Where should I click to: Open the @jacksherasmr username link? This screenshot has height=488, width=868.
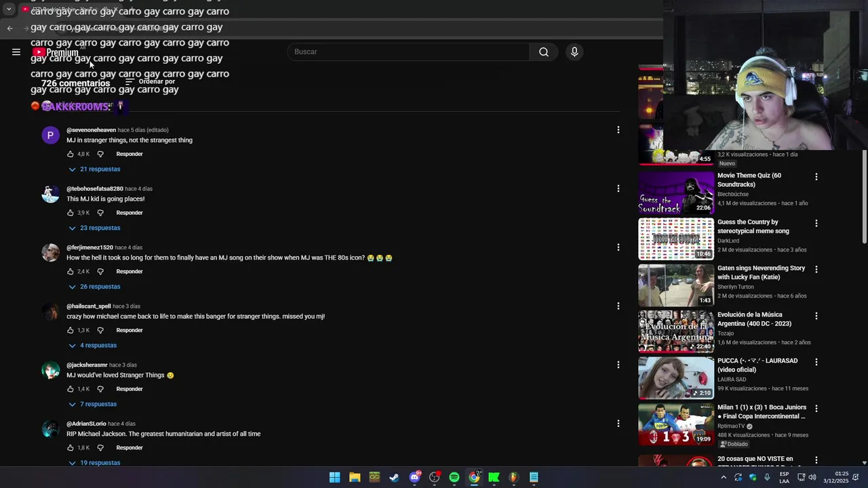(87, 365)
